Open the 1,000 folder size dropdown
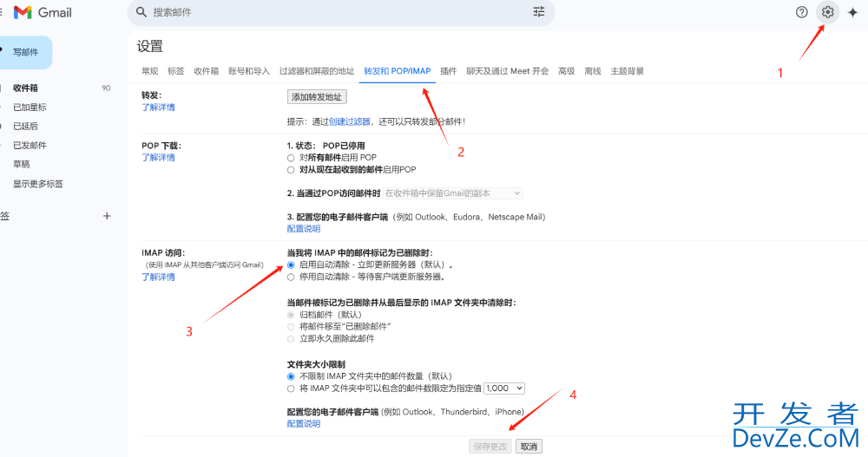 [x=504, y=388]
